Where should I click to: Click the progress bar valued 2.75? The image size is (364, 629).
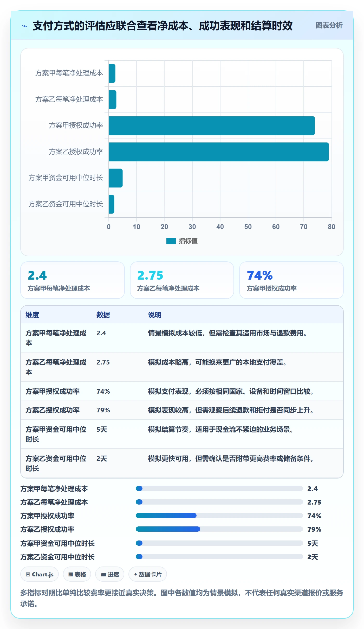[x=219, y=502]
